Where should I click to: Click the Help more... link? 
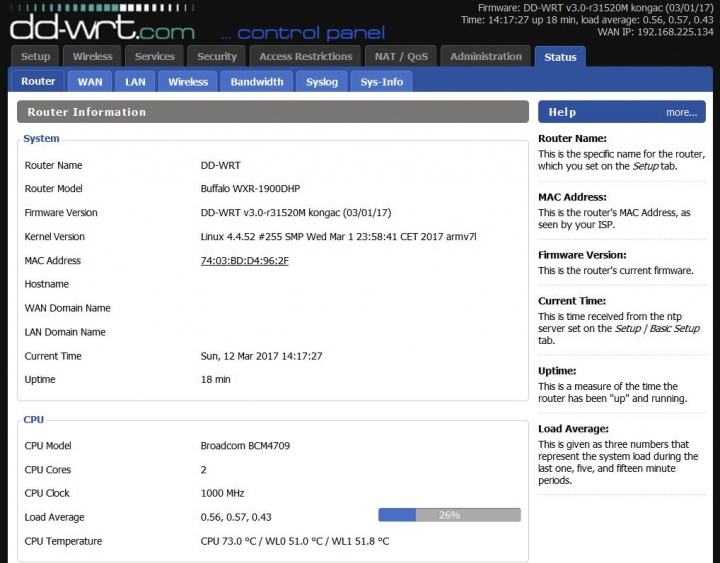[x=681, y=113]
